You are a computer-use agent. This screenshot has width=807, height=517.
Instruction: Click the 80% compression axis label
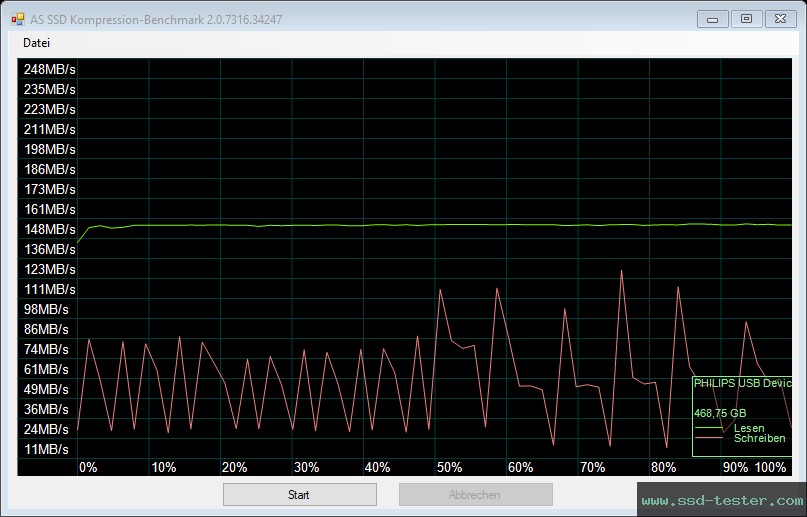[x=664, y=468]
